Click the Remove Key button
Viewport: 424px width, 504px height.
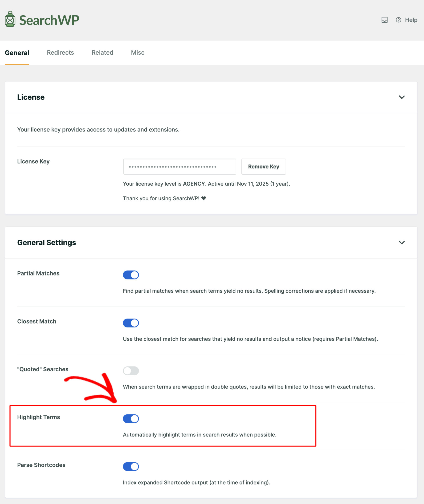(263, 166)
